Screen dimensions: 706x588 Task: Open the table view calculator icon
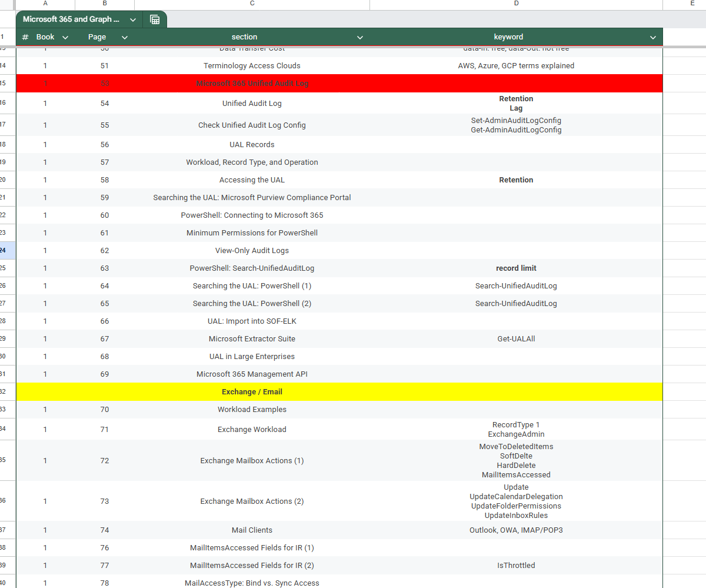click(155, 19)
